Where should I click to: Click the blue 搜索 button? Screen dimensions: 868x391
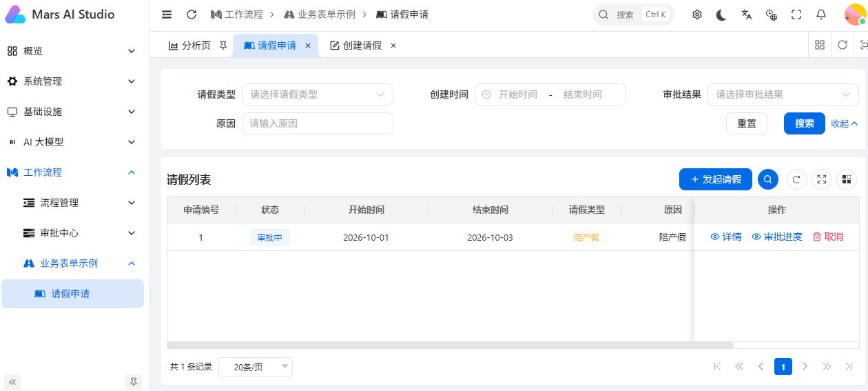(805, 123)
